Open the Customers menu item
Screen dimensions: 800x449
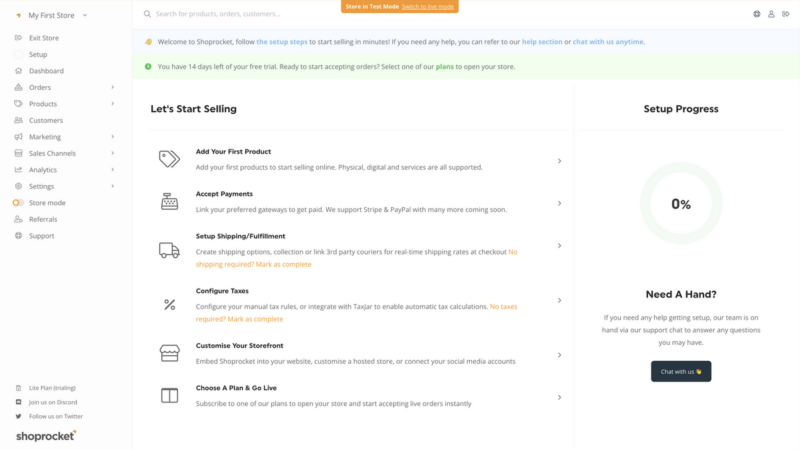coord(46,120)
